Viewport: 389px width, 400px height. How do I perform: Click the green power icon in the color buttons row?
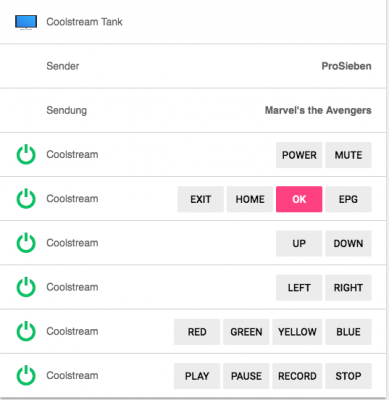pos(26,332)
